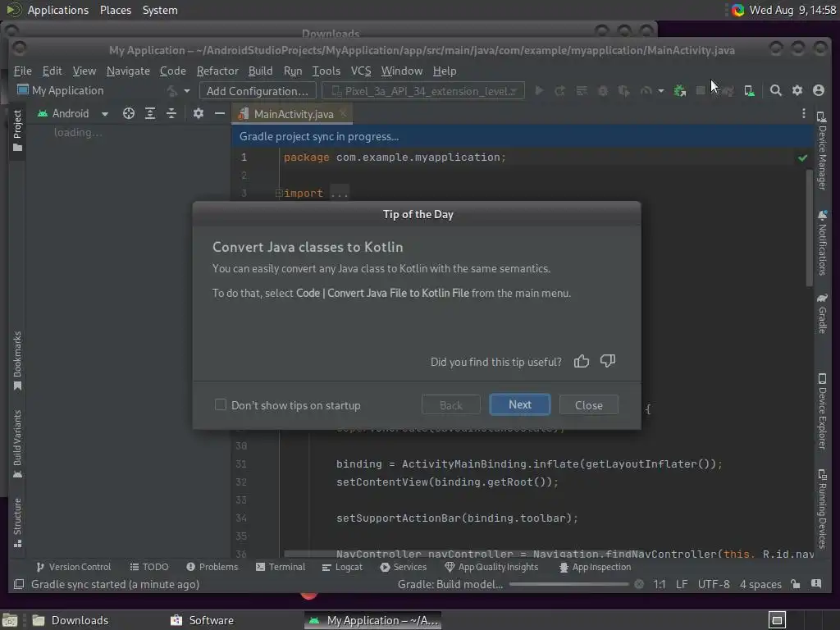Click the greyed-out Run app arrow
840x630 pixels.
pyautogui.click(x=540, y=91)
